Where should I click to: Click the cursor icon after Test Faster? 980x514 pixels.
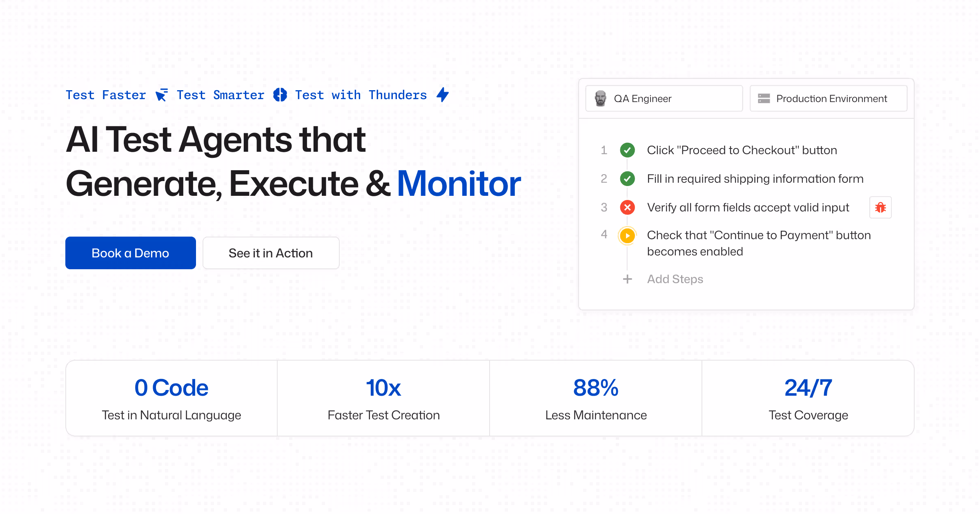161,95
